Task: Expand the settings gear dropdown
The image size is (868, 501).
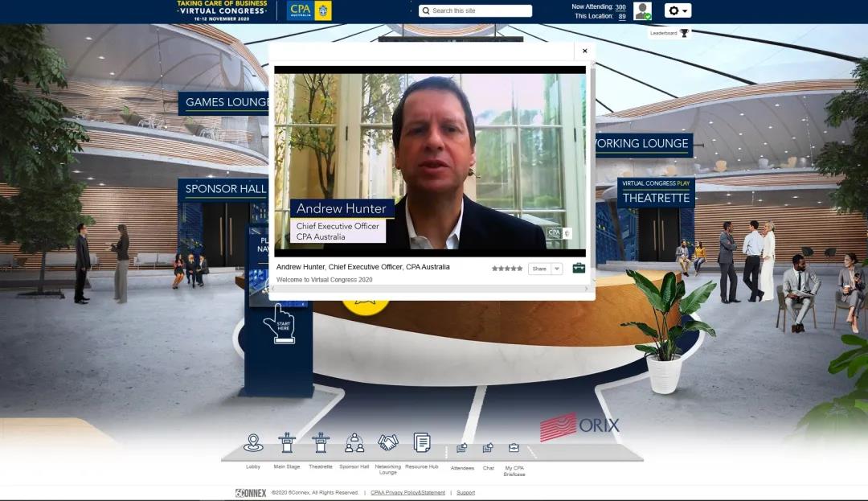Action: [678, 10]
